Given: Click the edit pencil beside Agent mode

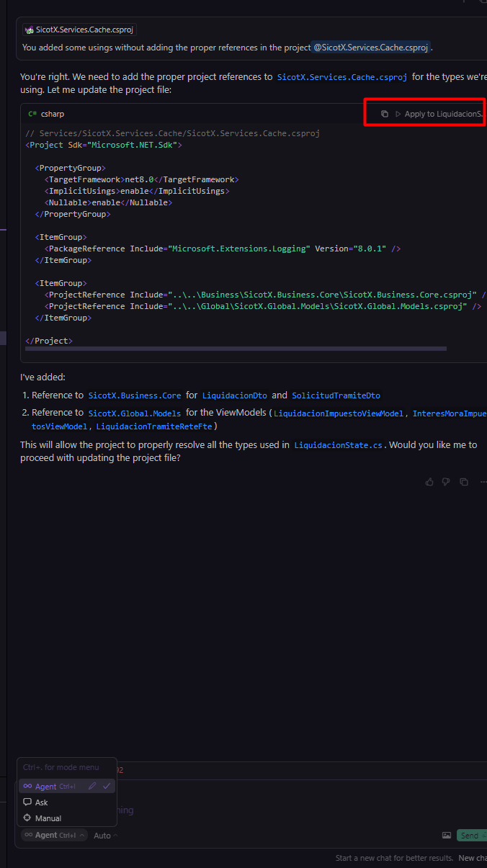Looking at the screenshot, I should coord(91,787).
